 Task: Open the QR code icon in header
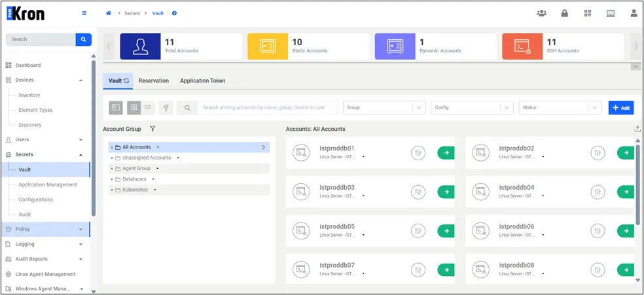pos(588,13)
